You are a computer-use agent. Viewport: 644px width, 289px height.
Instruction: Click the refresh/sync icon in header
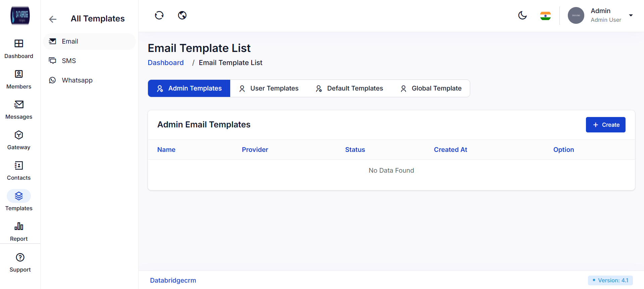tap(159, 15)
